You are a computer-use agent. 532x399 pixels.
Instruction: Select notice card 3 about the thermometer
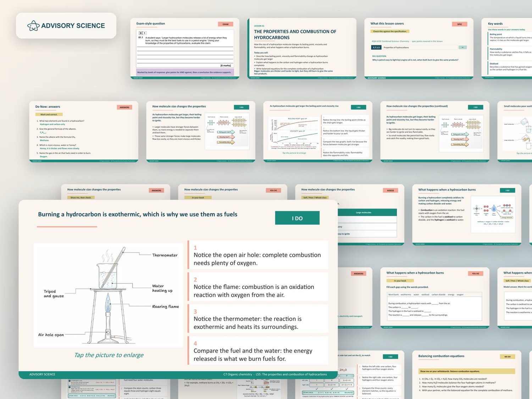[258, 319]
